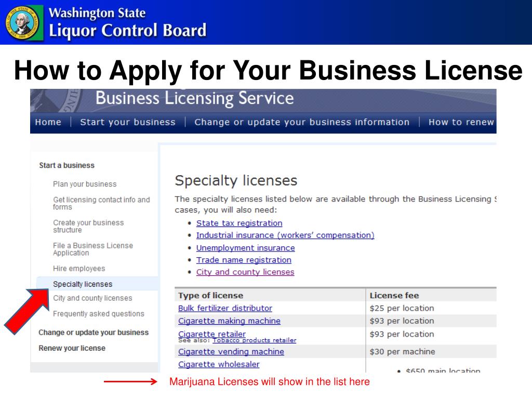
Task: Follow the Unemployment insurance link
Action: tap(245, 248)
